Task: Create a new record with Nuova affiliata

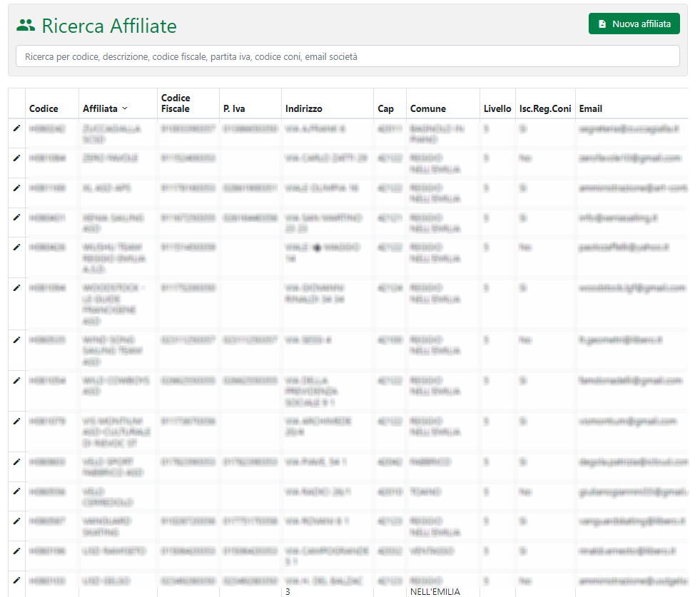Action: pos(634,24)
